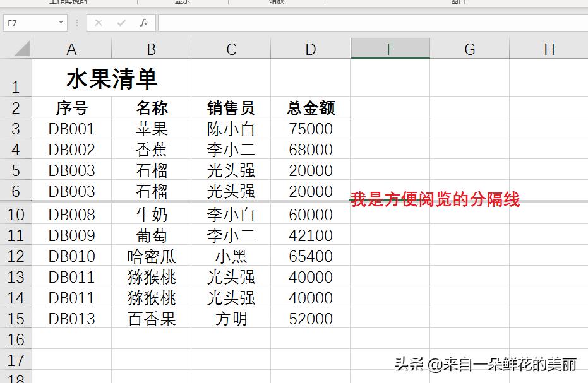Select the DB013 百香果 serial cell
The height and width of the screenshot is (383, 588).
pos(71,319)
